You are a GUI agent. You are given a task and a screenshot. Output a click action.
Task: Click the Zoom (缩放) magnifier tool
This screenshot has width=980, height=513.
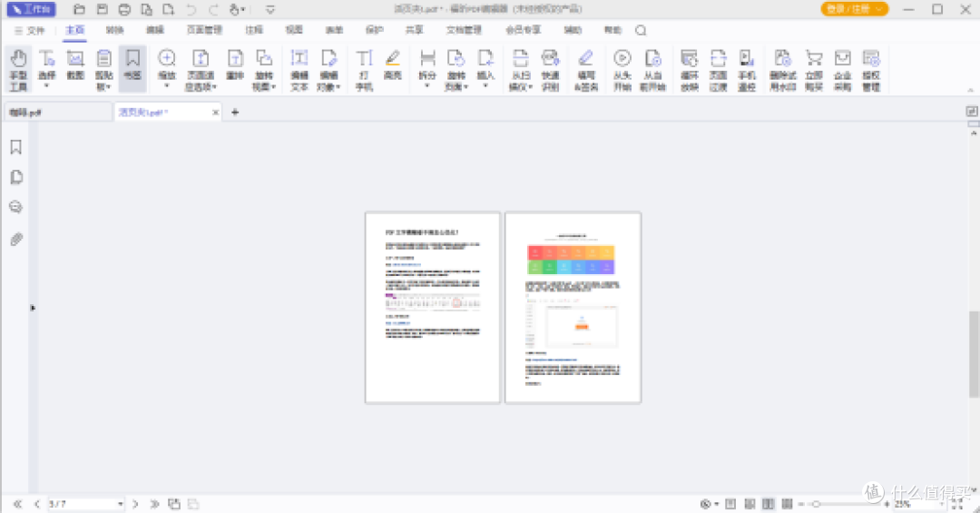click(167, 68)
